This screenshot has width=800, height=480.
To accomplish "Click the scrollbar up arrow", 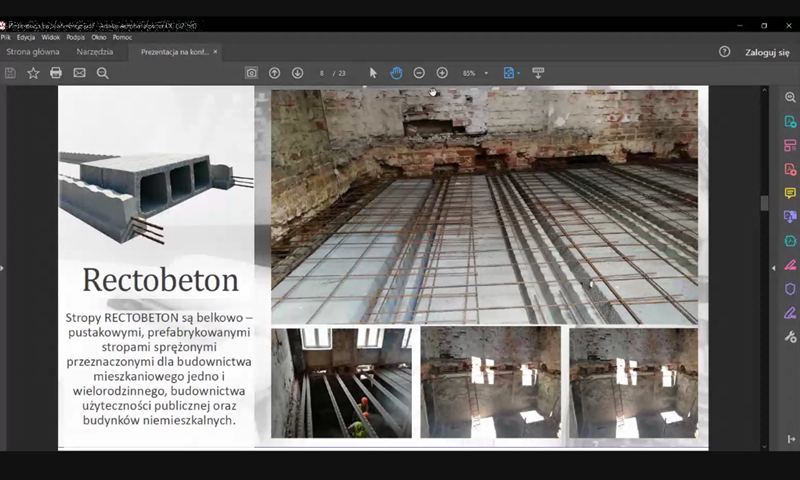I will 764,90.
